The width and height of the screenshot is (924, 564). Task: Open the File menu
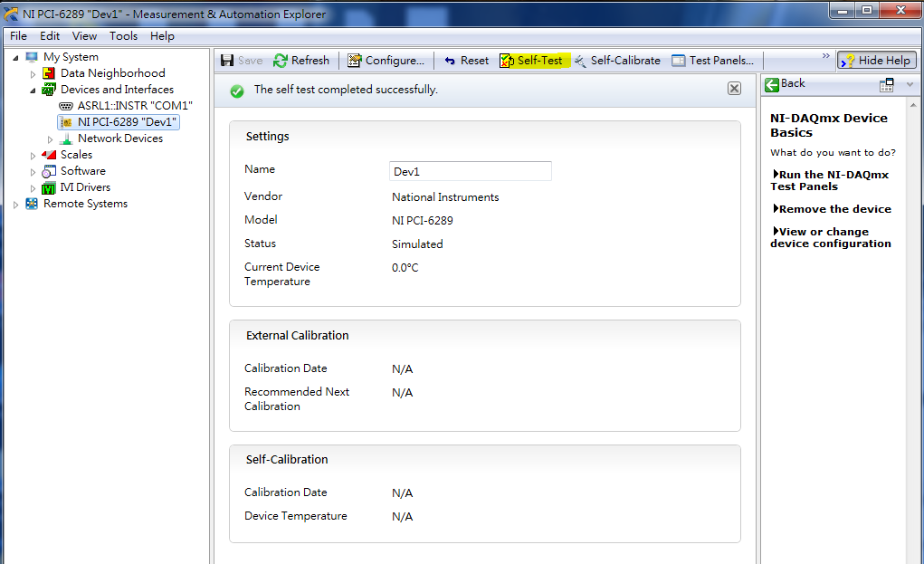(x=18, y=36)
